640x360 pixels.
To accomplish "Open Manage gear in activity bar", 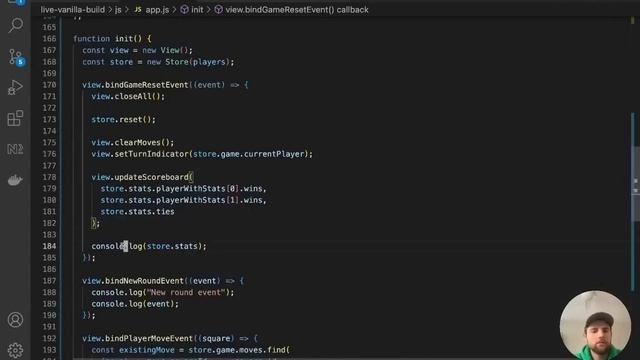I will tap(15, 350).
